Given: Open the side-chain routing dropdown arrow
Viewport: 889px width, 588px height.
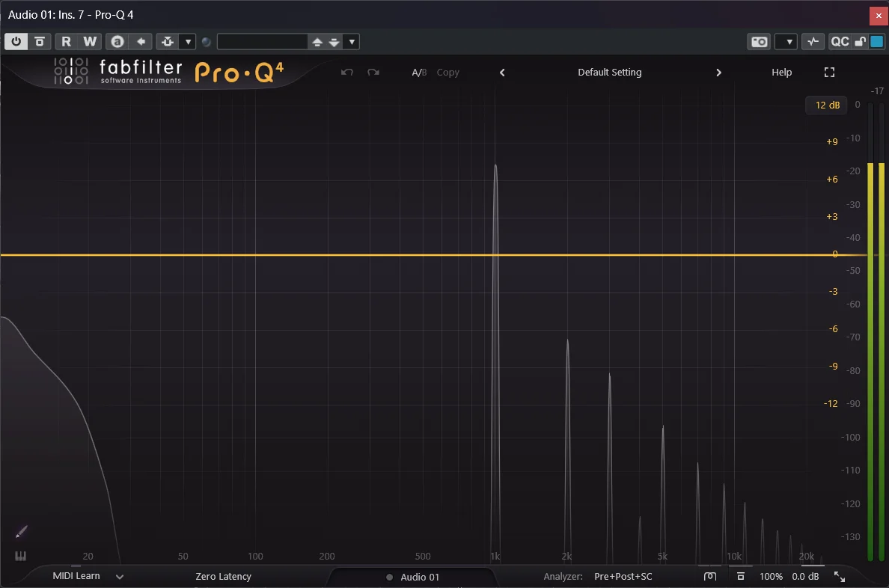Looking at the screenshot, I should (x=188, y=41).
